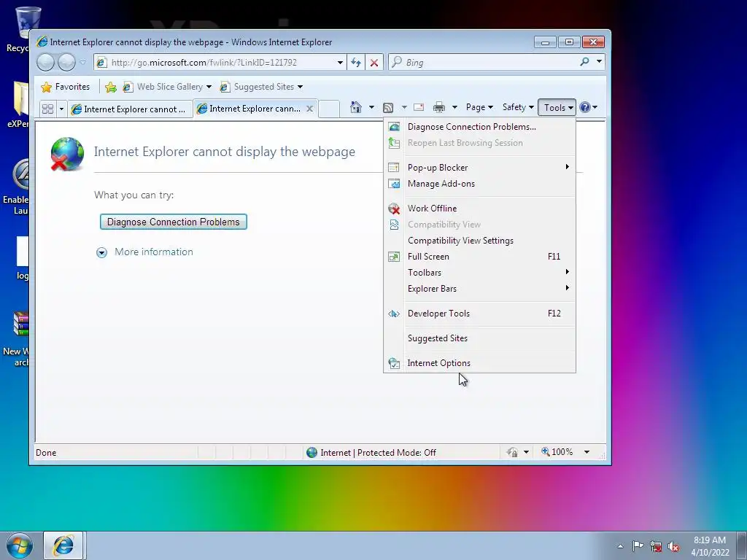The width and height of the screenshot is (747, 560).
Task: Click the search magnifier icon
Action: pyautogui.click(x=584, y=61)
